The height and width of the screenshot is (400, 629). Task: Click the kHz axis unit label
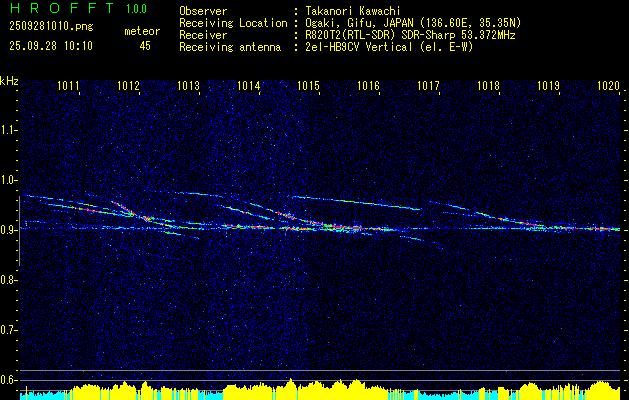click(9, 81)
